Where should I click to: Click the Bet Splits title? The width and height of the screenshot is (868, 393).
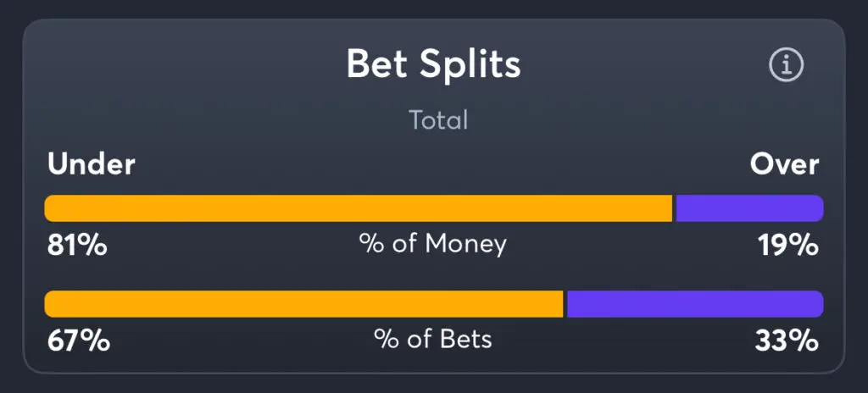[x=433, y=64]
